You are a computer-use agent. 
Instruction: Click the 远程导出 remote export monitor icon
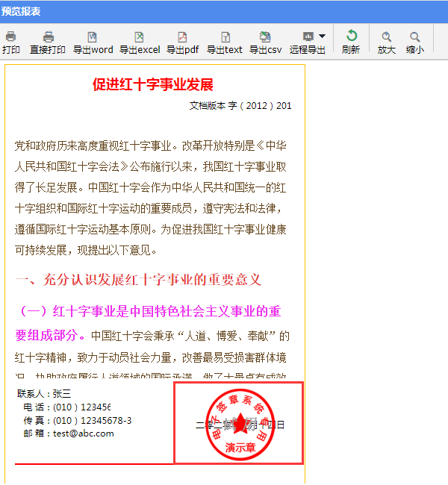click(x=308, y=37)
